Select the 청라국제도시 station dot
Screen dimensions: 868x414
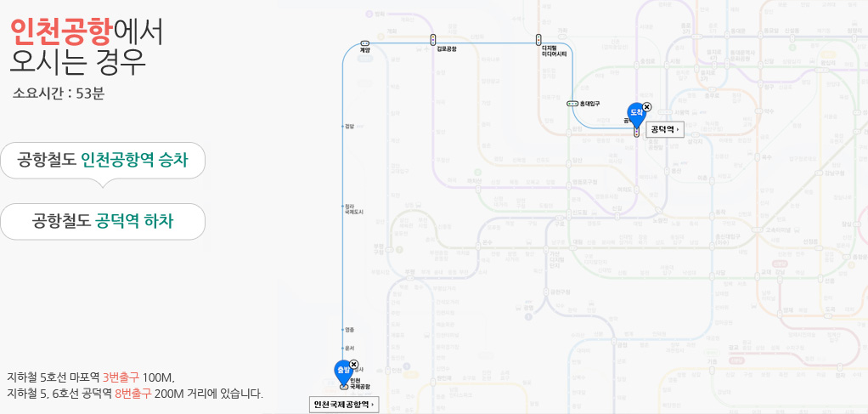click(x=342, y=205)
